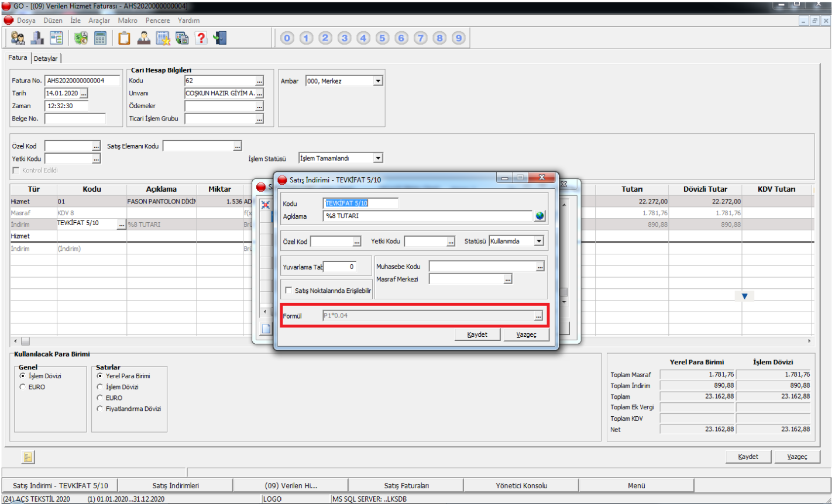Click the globe icon beside Açıklama field
The image size is (835, 504).
[540, 216]
